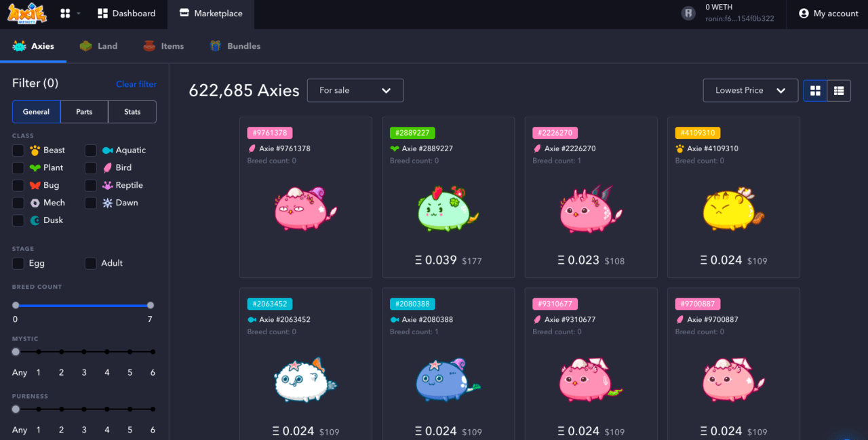Click the Ronin wallet icon
Screen dimensions: 868x440
click(689, 13)
